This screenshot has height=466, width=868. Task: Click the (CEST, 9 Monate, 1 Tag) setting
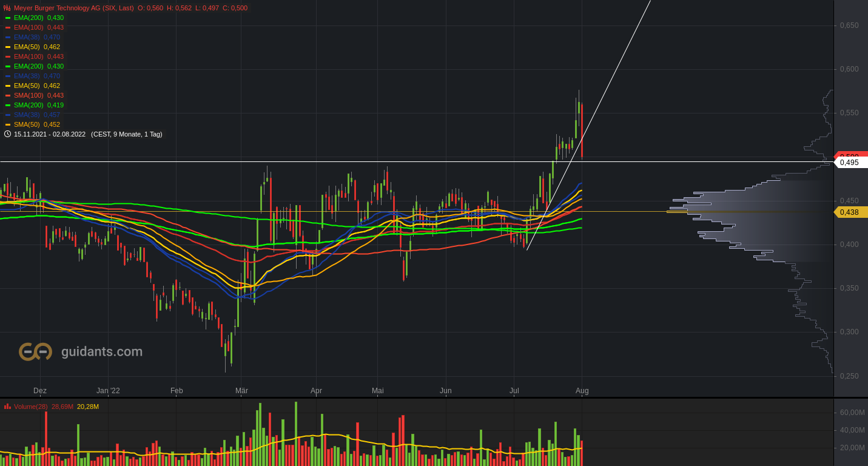coord(127,134)
